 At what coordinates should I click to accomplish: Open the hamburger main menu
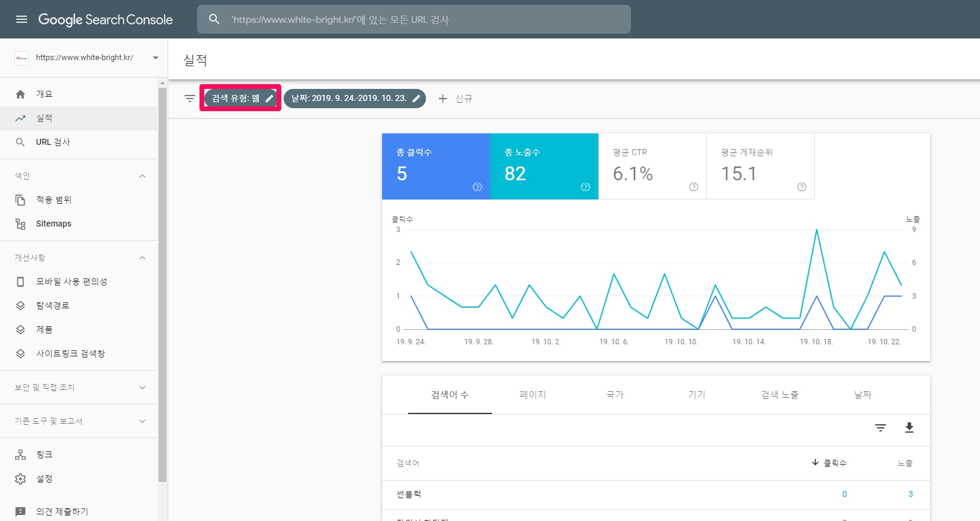tap(22, 19)
